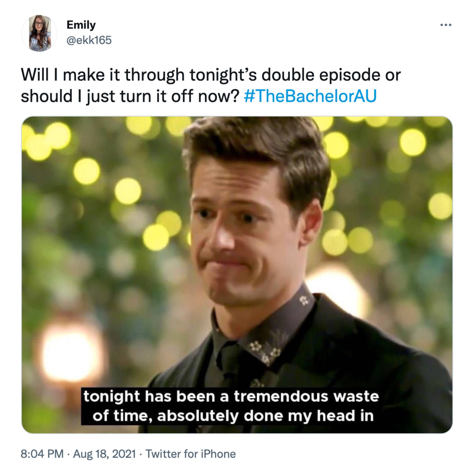
Task: Open Emily's profile avatar picture
Action: tap(40, 33)
